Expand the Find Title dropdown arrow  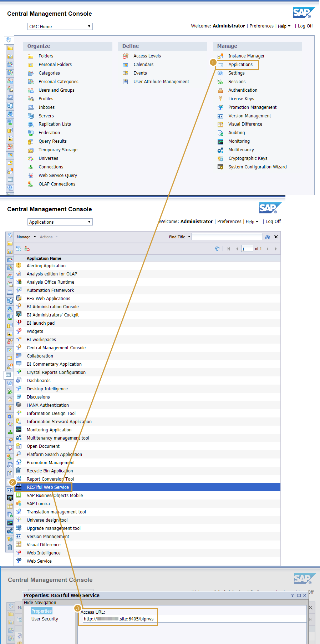(x=189, y=237)
